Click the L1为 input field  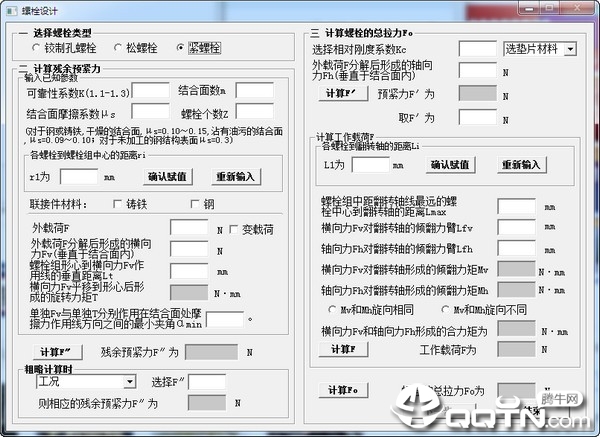coord(371,165)
